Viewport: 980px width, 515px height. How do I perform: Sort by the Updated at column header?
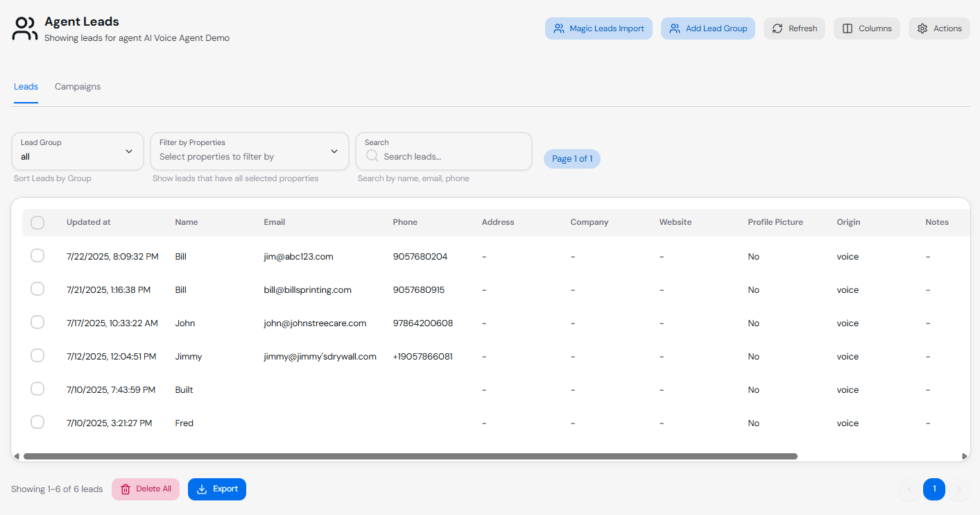pyautogui.click(x=88, y=223)
